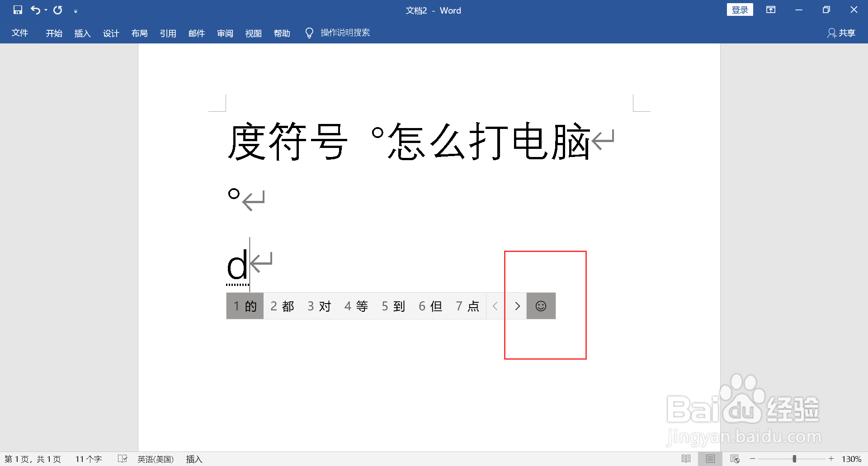The width and height of the screenshot is (868, 466).
Task: Open the 审阅 ribbon tab
Action: pos(225,33)
